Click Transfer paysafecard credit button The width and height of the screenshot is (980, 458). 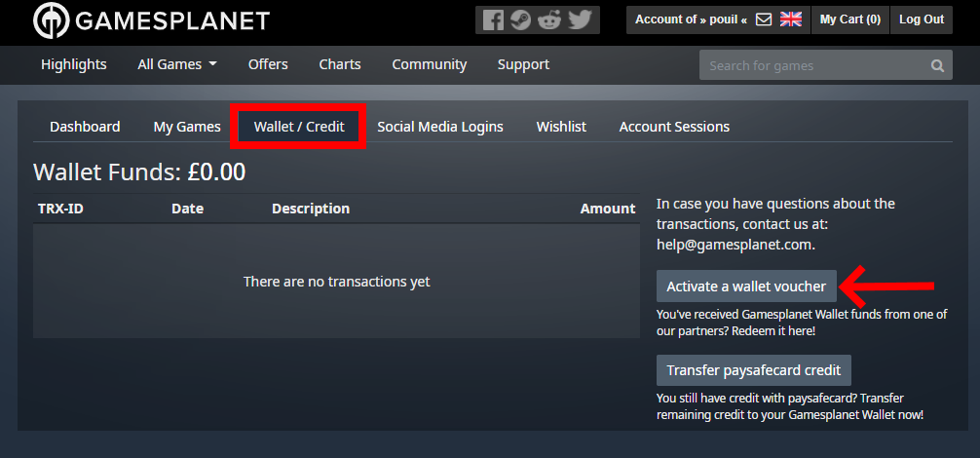[x=755, y=370]
